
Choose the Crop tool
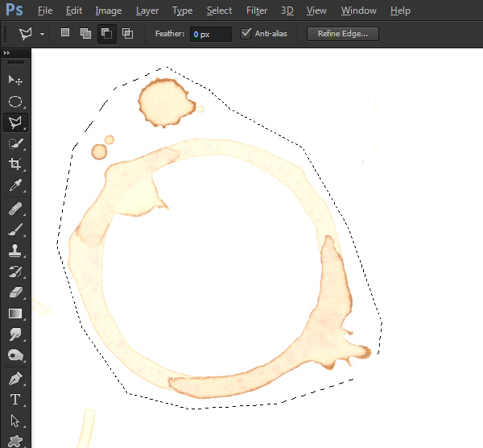[15, 164]
